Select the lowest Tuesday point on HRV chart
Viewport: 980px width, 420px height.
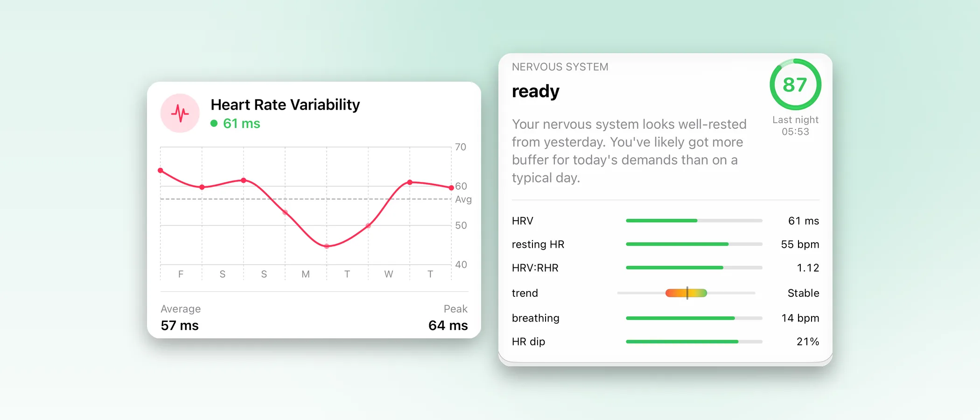pos(327,246)
